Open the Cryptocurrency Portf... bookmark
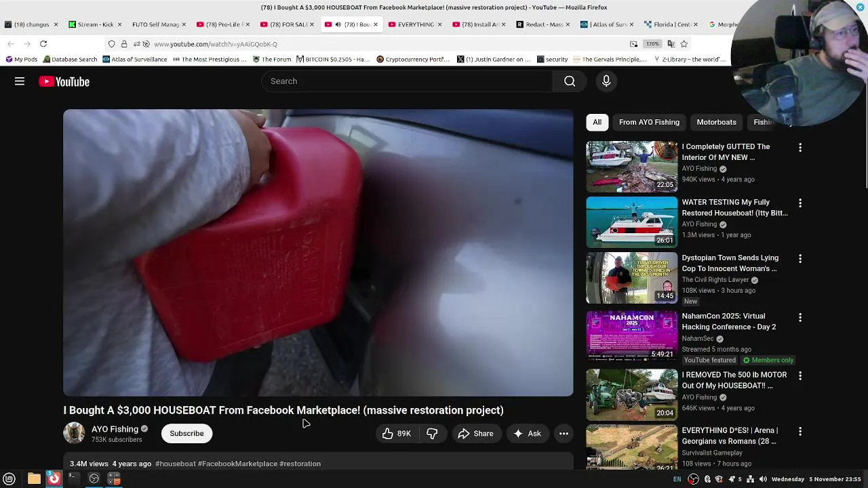This screenshot has height=488, width=868. pos(412,59)
